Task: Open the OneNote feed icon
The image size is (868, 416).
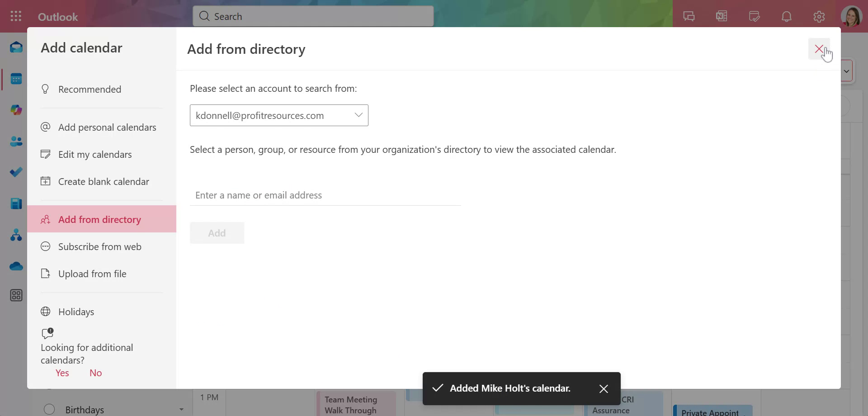Action: pos(722,17)
